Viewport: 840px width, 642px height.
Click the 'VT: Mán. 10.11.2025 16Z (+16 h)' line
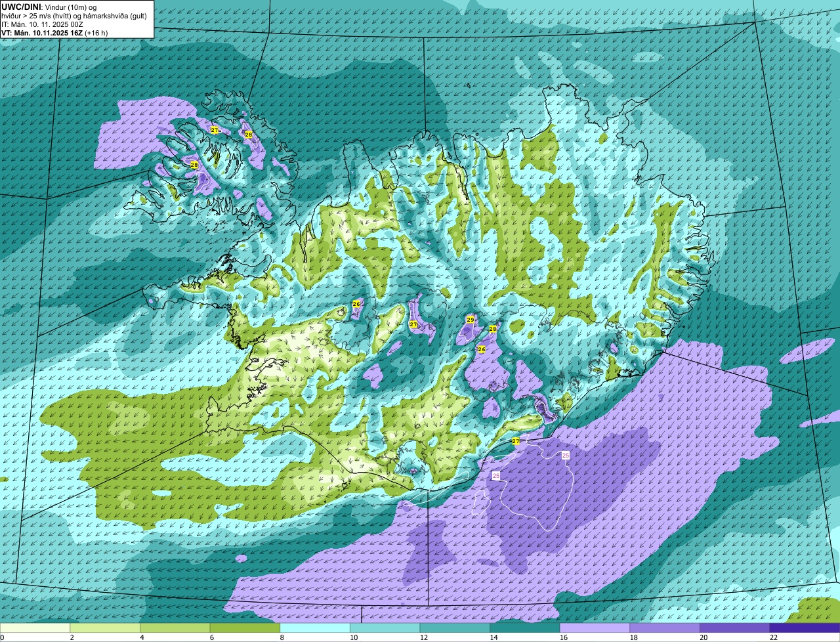[54, 32]
